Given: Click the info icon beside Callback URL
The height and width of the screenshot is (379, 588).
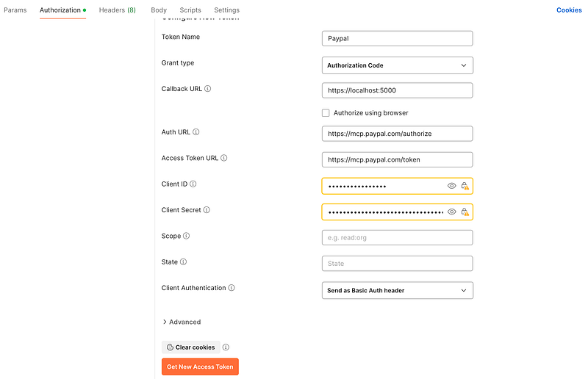Looking at the screenshot, I should tap(207, 89).
